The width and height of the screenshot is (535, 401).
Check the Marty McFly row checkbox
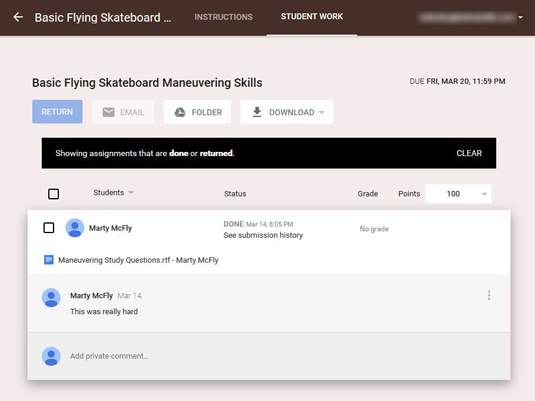click(x=49, y=228)
